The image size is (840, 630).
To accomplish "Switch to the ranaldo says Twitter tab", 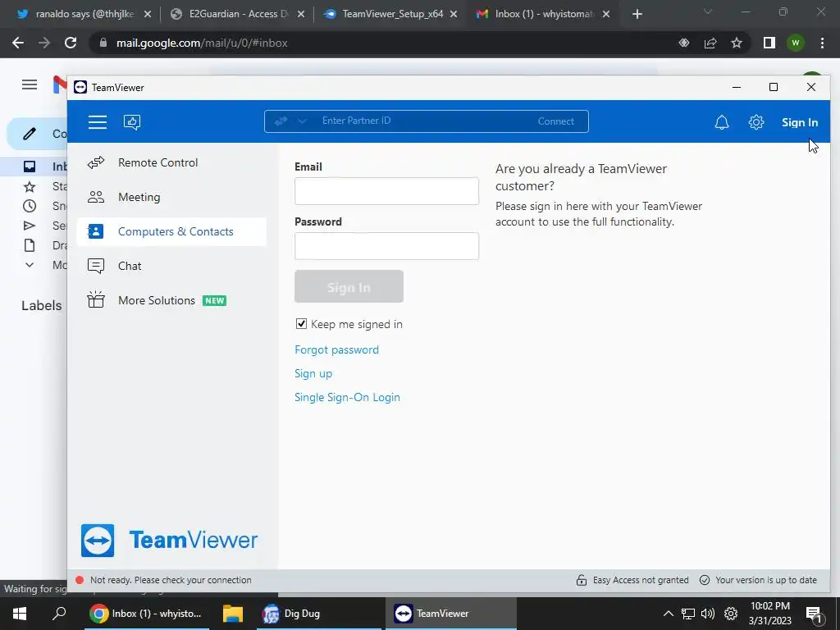I will coord(84,14).
